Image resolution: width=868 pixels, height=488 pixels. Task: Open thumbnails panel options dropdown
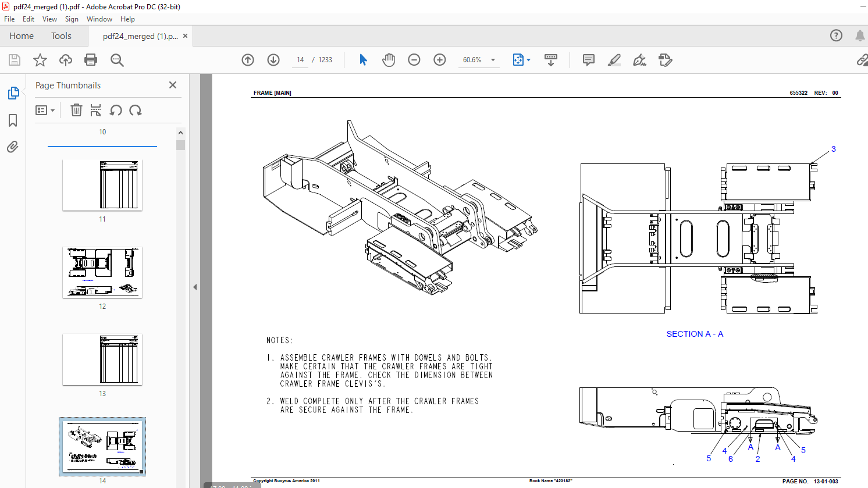click(45, 110)
